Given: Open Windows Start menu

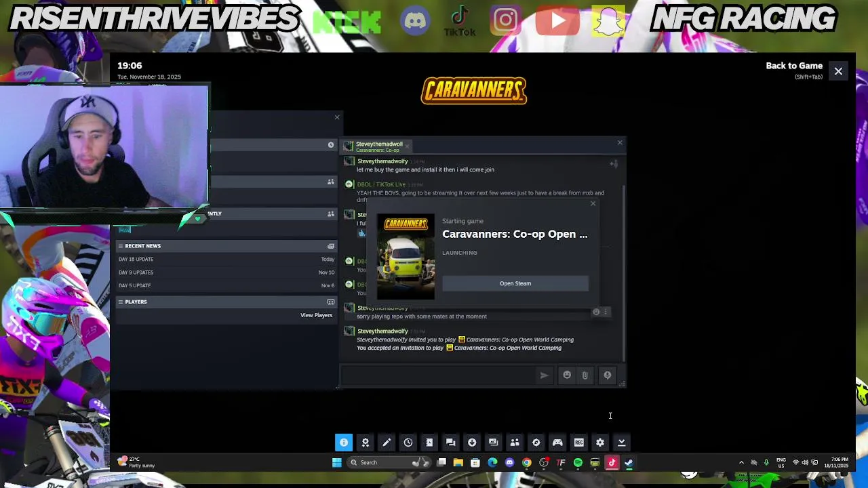Looking at the screenshot, I should point(337,463).
